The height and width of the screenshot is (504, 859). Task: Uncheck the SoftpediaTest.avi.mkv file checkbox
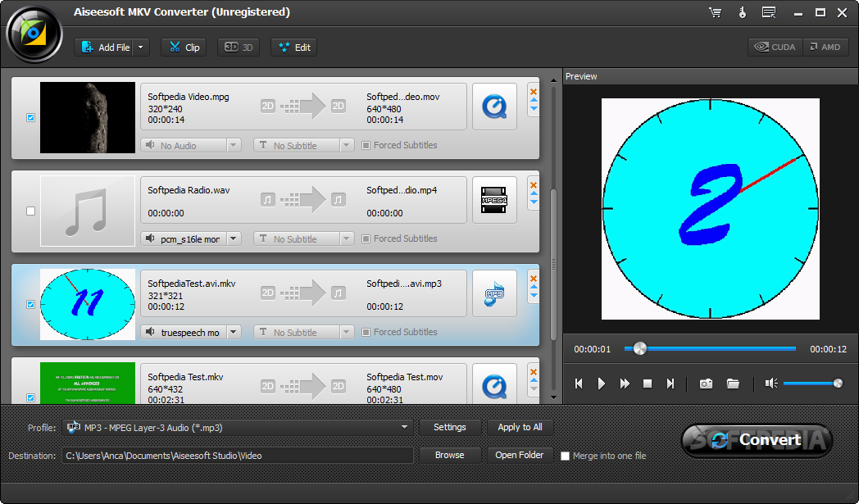click(30, 304)
